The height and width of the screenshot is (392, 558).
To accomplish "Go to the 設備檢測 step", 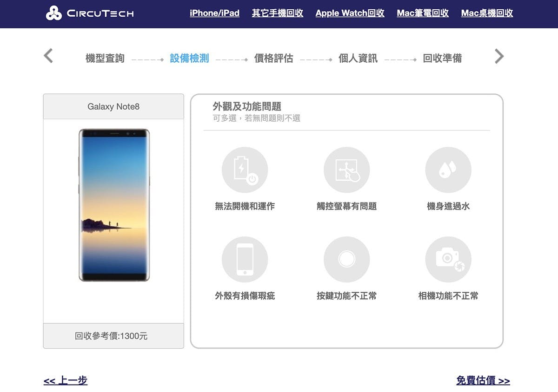I will pos(189,59).
